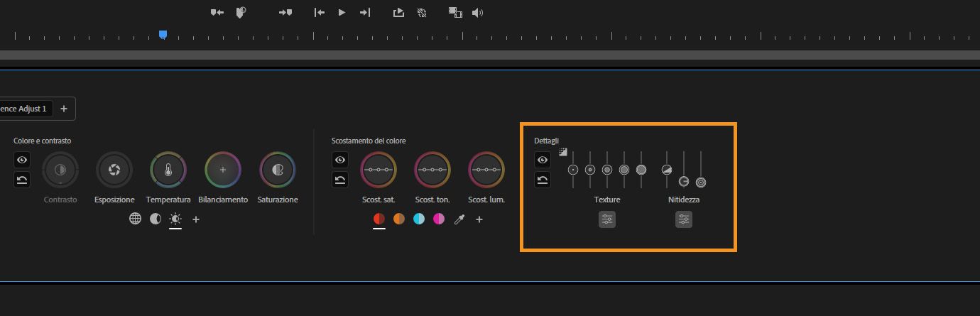Add a new color shift range
Screen dimensions: 980x316
[479, 219]
